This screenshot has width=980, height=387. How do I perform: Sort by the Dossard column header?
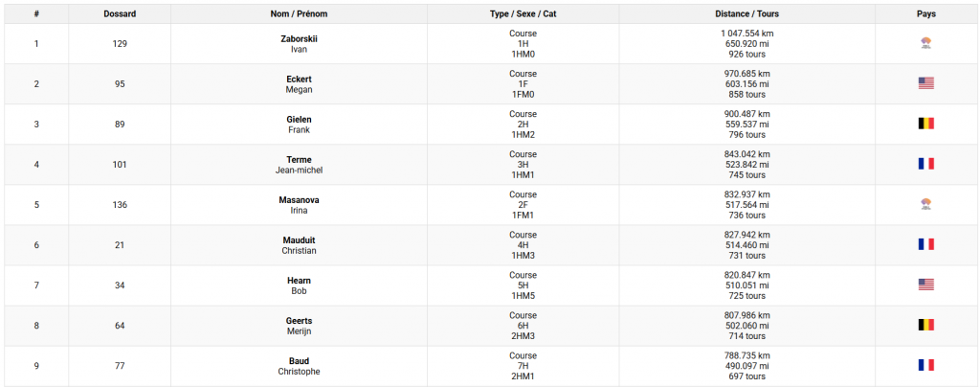120,13
